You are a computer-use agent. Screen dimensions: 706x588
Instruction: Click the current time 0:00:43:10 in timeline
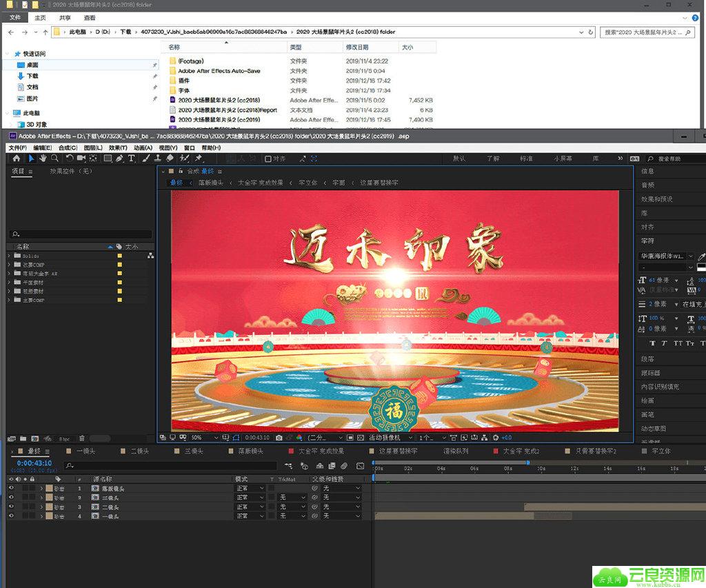34,463
